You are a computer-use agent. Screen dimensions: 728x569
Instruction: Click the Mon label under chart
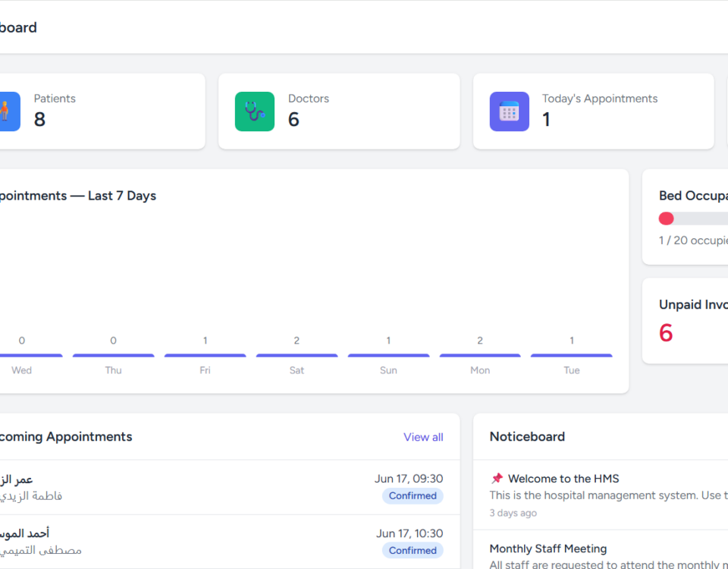coord(480,370)
